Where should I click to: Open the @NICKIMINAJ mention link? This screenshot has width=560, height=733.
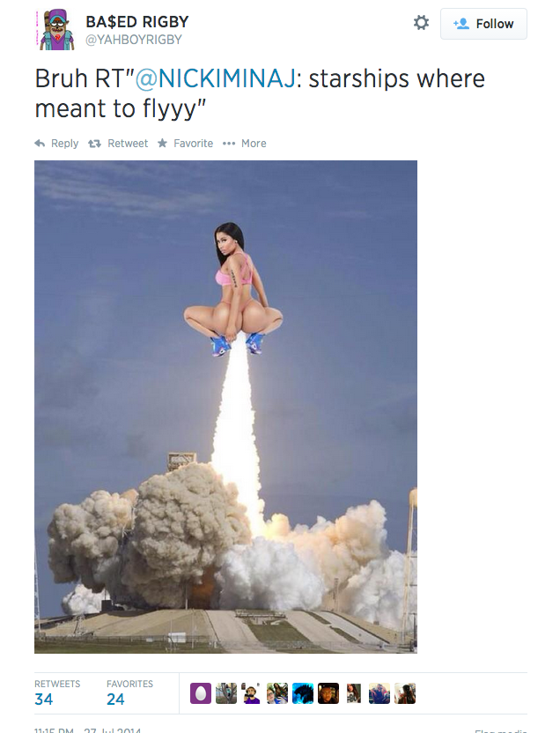pyautogui.click(x=216, y=78)
